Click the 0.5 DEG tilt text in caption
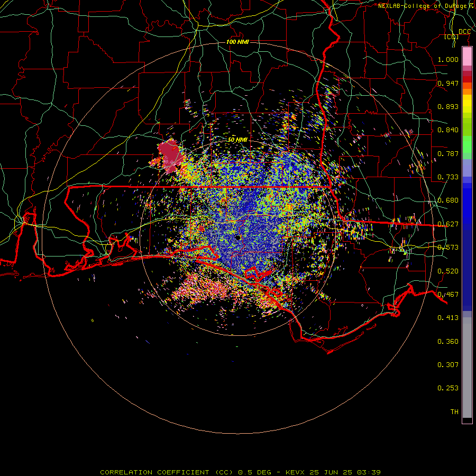This screenshot has height=476, width=476. (x=255, y=472)
